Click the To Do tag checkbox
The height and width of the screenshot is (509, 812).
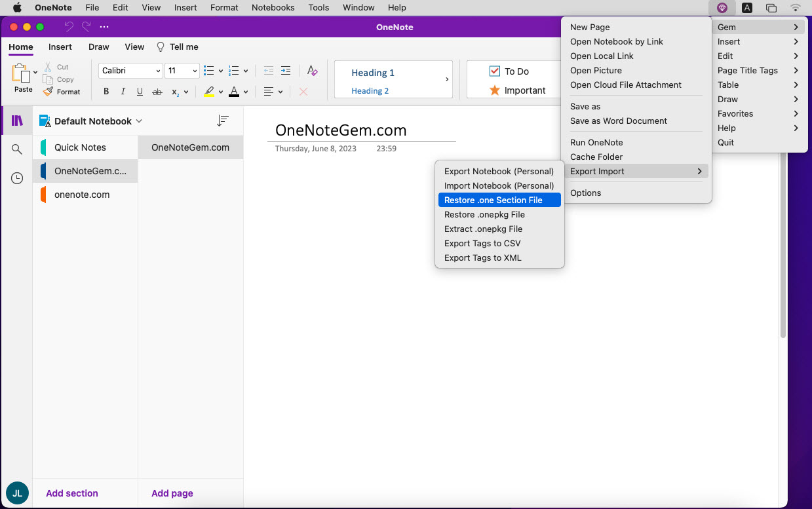pyautogui.click(x=495, y=71)
